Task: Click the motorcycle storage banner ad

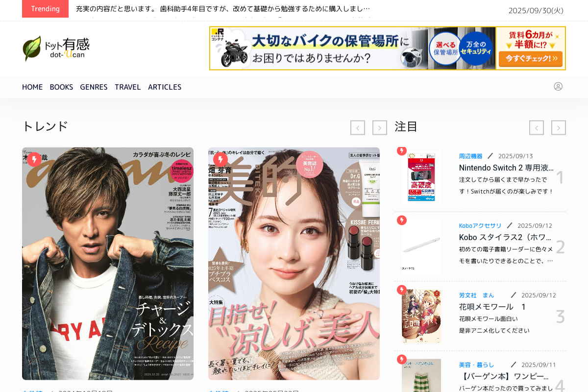Action: pyautogui.click(x=387, y=48)
